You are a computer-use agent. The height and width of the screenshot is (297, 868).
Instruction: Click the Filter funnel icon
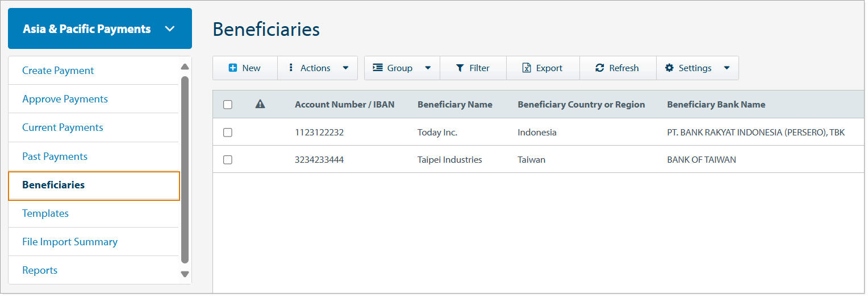coord(460,68)
